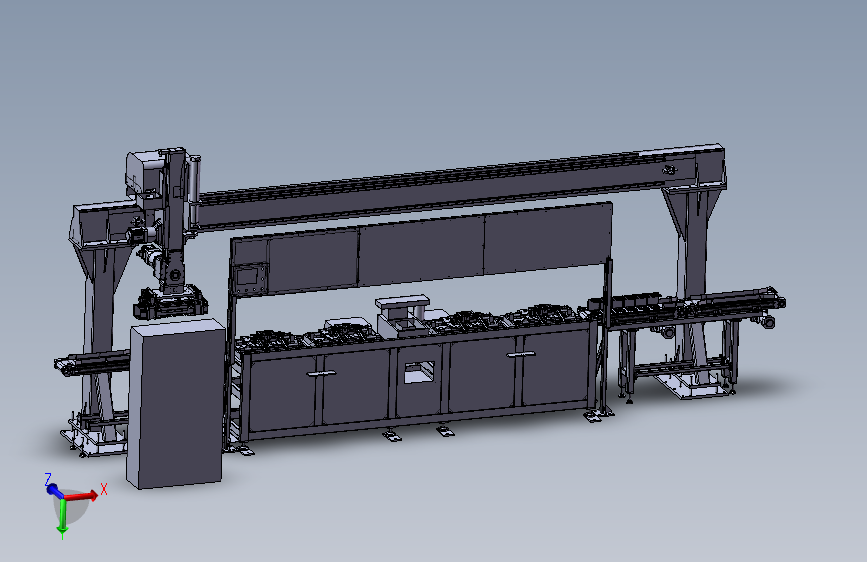Select the long horizontal gantry beam
Image resolution: width=867 pixels, height=562 pixels.
pos(431,188)
